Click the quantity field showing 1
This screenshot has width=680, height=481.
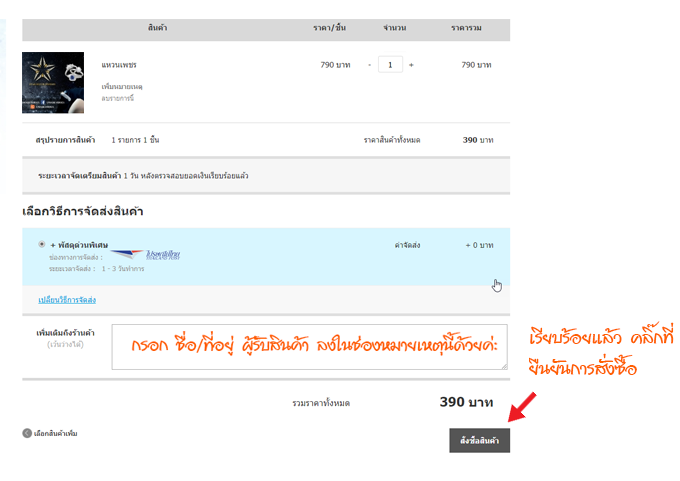pyautogui.click(x=390, y=65)
